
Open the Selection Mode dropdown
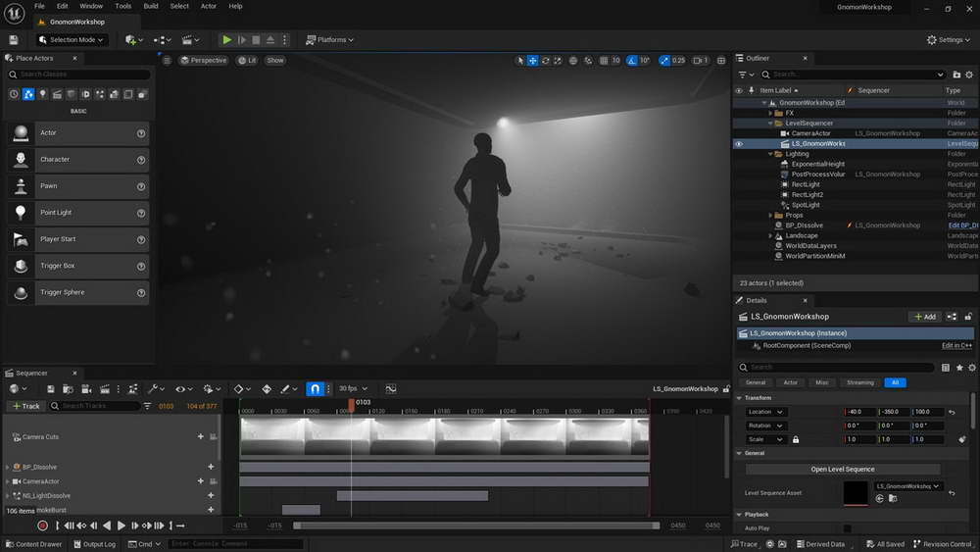tap(71, 39)
